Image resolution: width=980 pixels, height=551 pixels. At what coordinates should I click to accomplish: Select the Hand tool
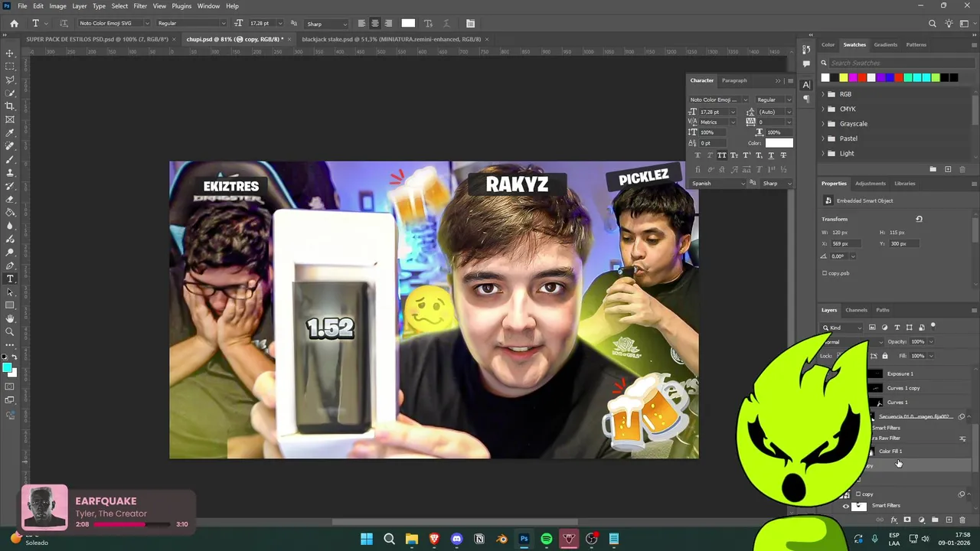click(10, 318)
